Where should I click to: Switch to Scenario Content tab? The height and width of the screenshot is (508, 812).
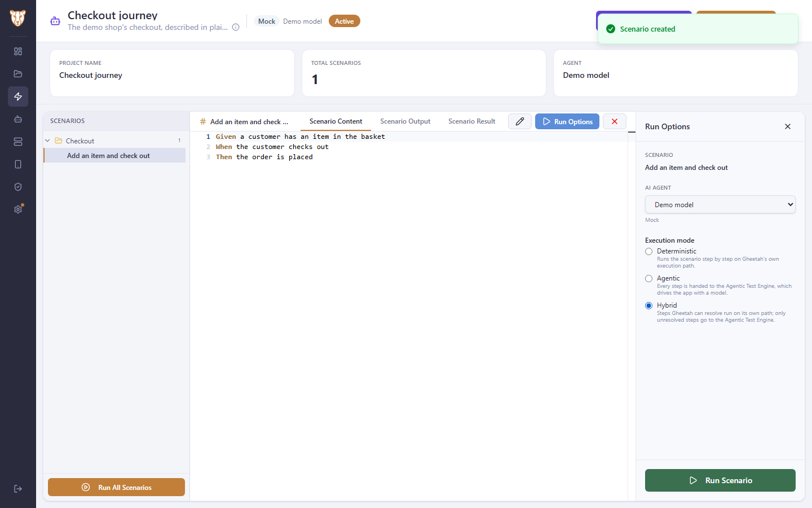336,121
